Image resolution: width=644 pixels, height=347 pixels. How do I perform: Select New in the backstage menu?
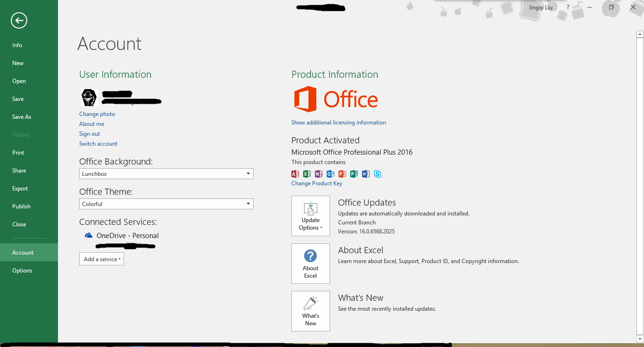pos(29,63)
